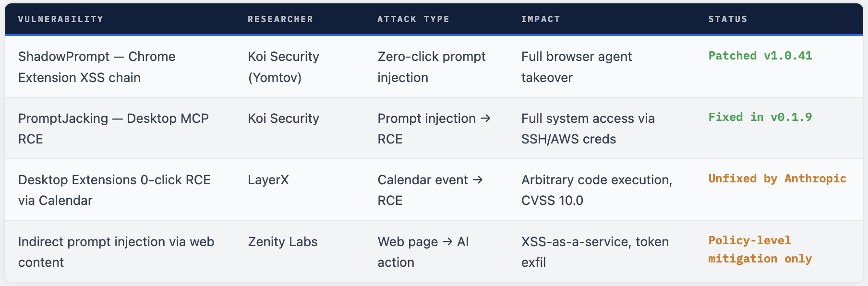Click the ATTACK TYPE column header
Screen dimensions: 868x286
point(413,19)
